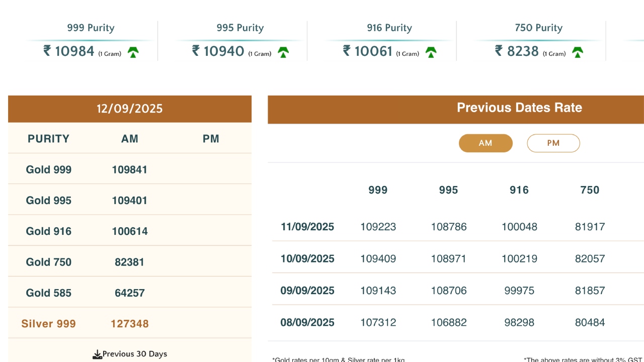The height and width of the screenshot is (362, 644).
Task: Click green up arrow beside 916 Purity price
Action: tap(431, 52)
